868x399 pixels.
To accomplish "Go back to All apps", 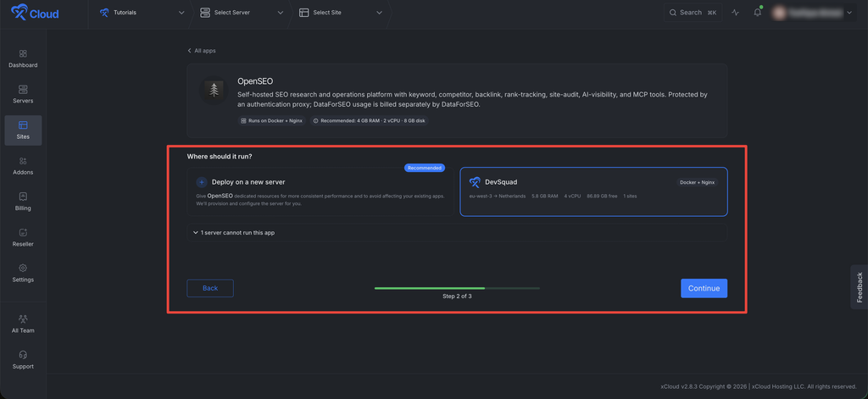I will [x=202, y=50].
